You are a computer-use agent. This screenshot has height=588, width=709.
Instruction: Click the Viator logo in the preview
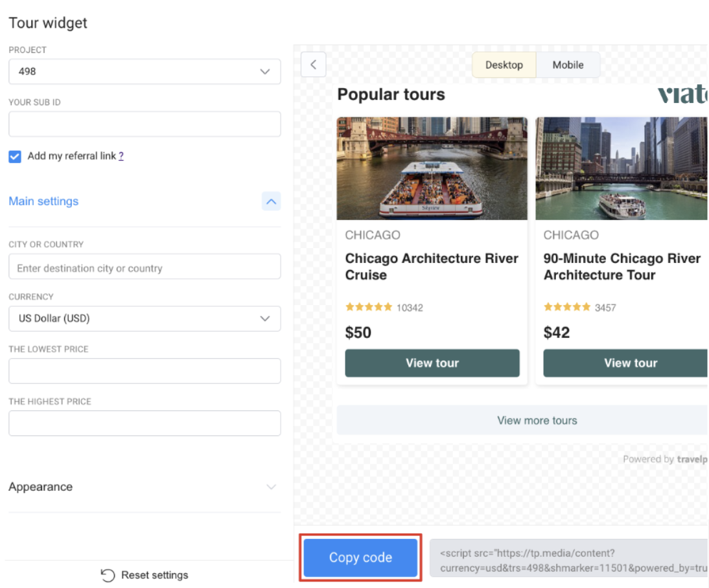(x=682, y=94)
